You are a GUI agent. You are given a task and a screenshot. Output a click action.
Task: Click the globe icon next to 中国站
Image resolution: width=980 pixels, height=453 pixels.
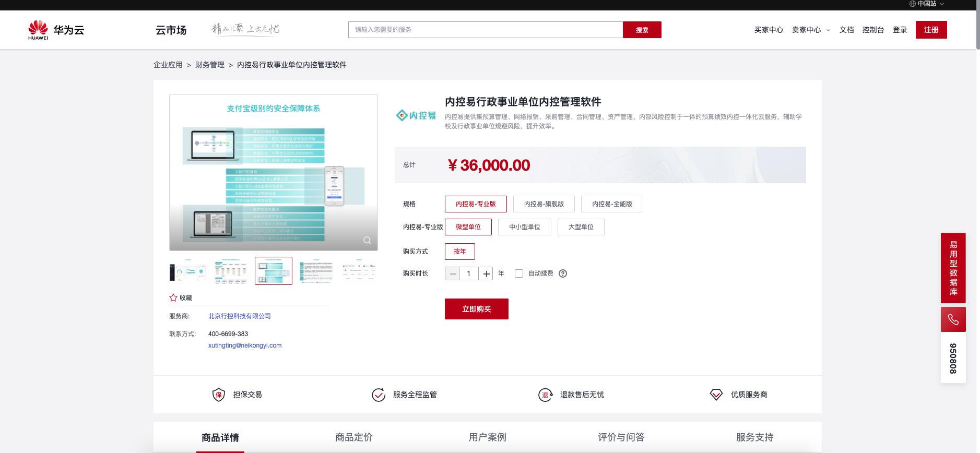pyautogui.click(x=913, y=4)
